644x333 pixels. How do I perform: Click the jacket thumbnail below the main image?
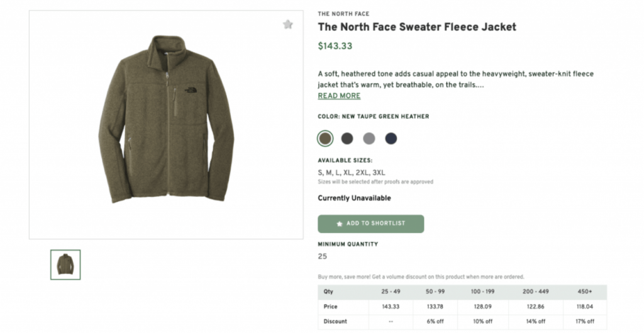(x=65, y=264)
